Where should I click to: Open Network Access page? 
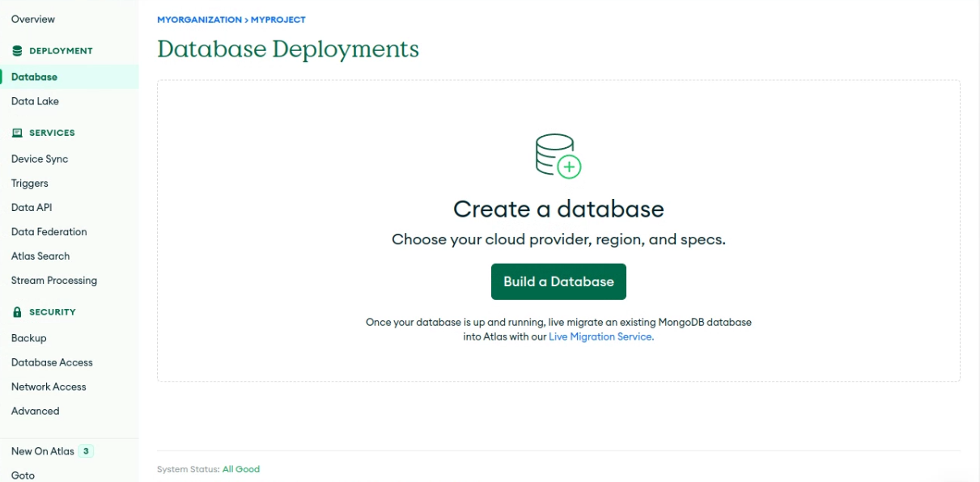(49, 387)
